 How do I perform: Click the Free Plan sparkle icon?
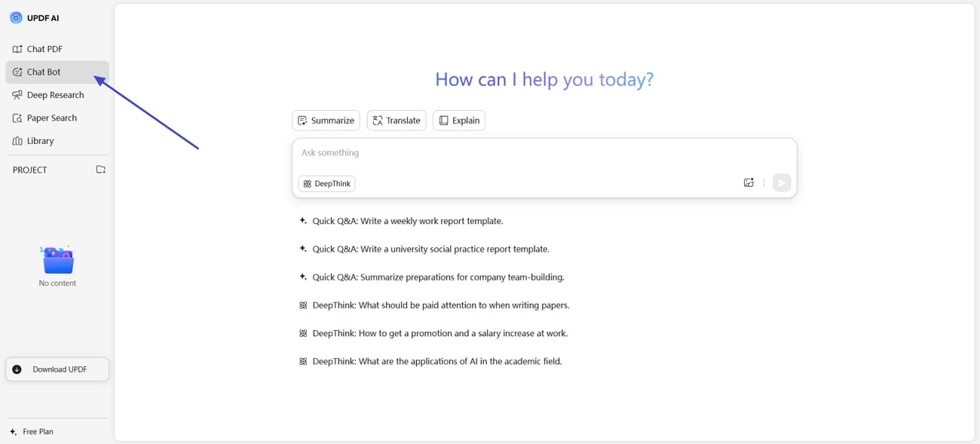[x=13, y=432]
